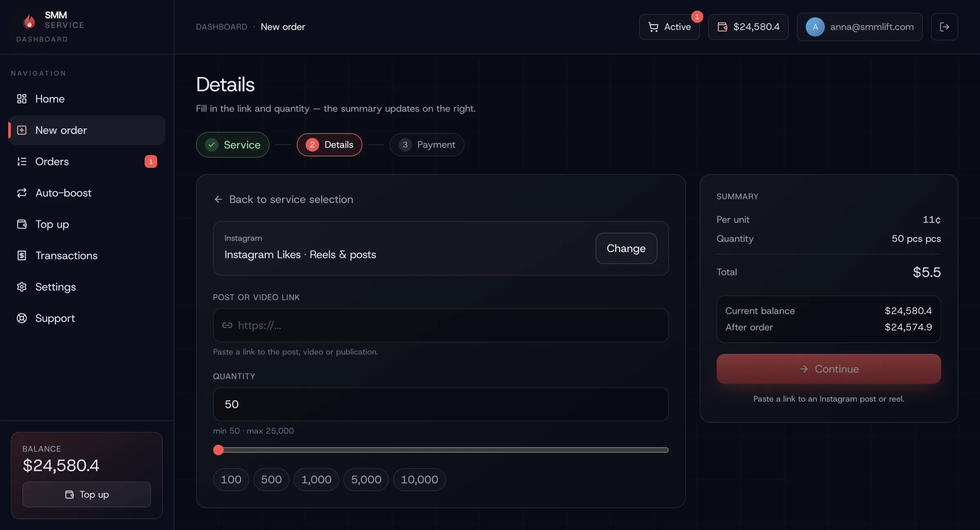Click the wallet balance in the header
The image size is (980, 530).
pos(748,27)
